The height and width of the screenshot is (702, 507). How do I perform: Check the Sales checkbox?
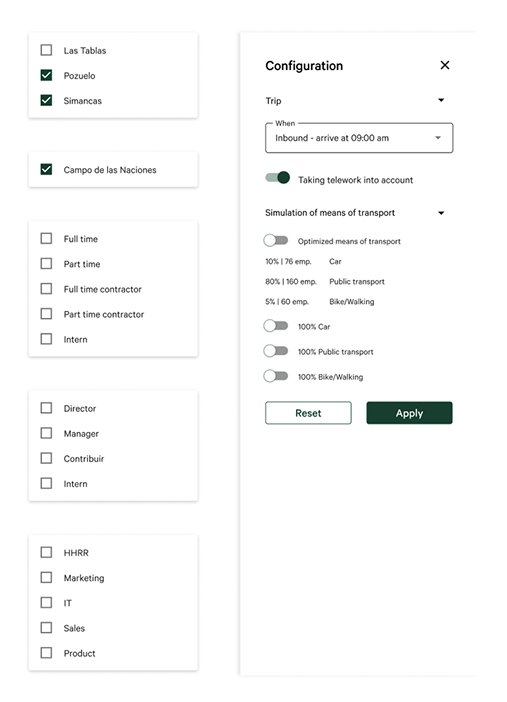46,627
